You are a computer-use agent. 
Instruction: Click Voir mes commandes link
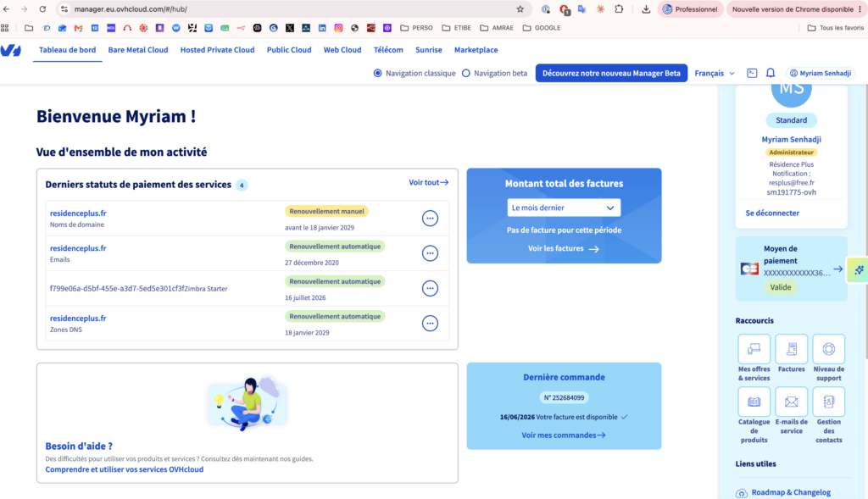tap(564, 435)
